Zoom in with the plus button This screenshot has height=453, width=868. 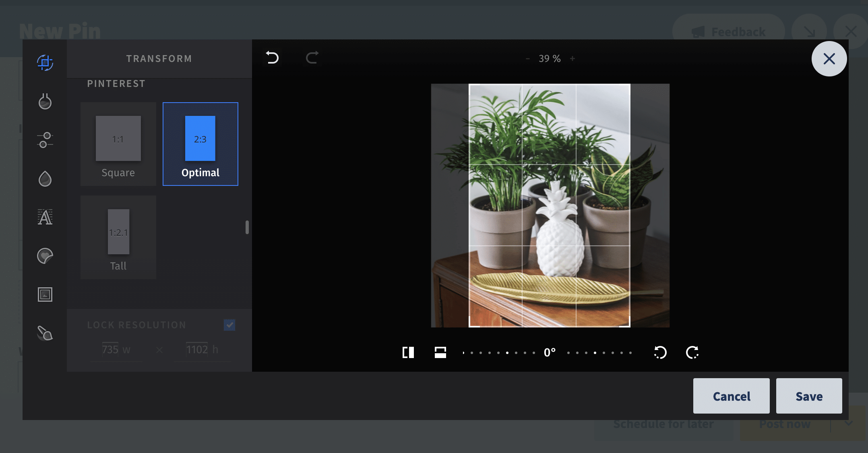pyautogui.click(x=572, y=59)
